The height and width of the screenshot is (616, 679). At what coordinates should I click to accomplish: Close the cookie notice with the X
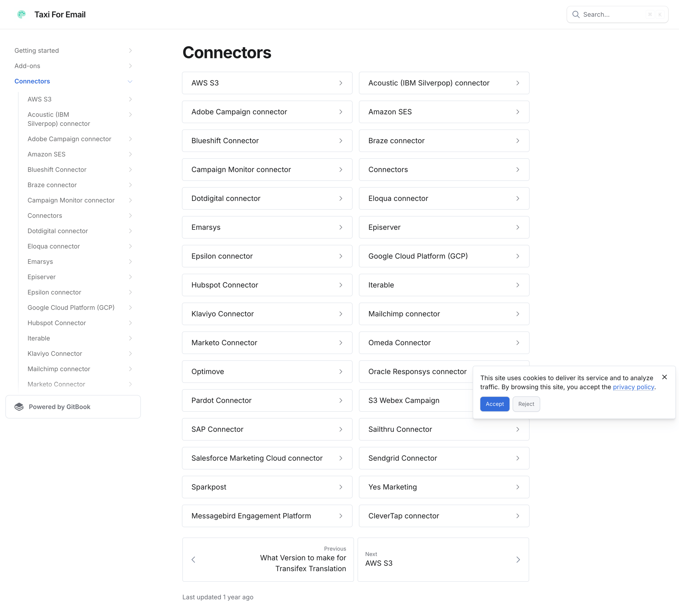pos(664,377)
